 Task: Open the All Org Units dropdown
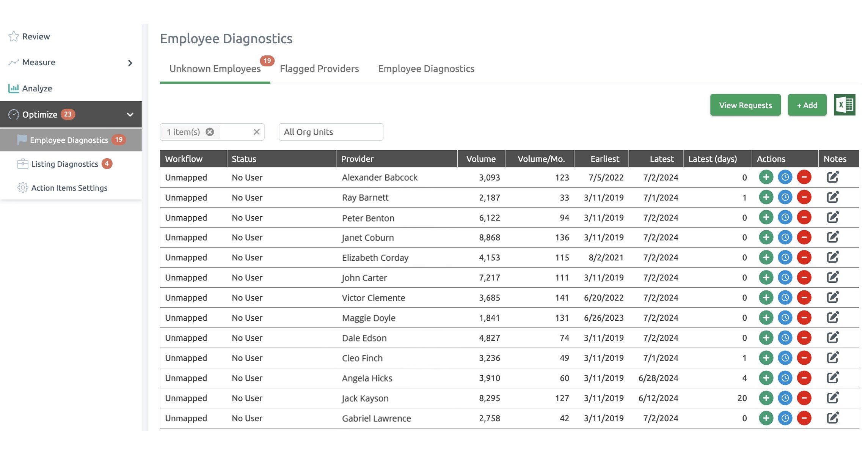pos(331,132)
